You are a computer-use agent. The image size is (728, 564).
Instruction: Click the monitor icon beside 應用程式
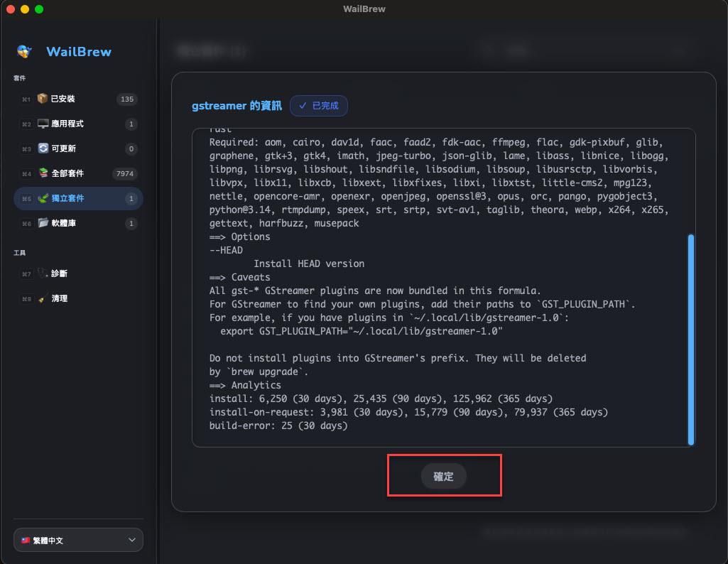tap(43, 124)
